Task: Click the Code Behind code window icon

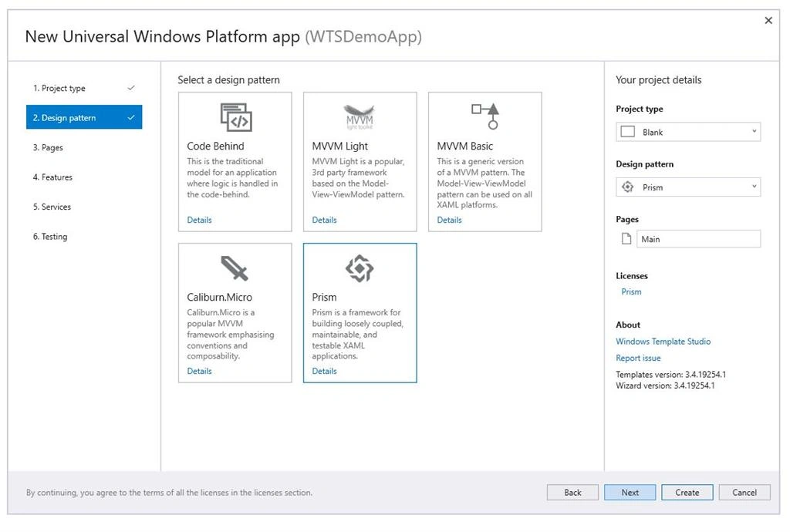Action: (x=236, y=116)
